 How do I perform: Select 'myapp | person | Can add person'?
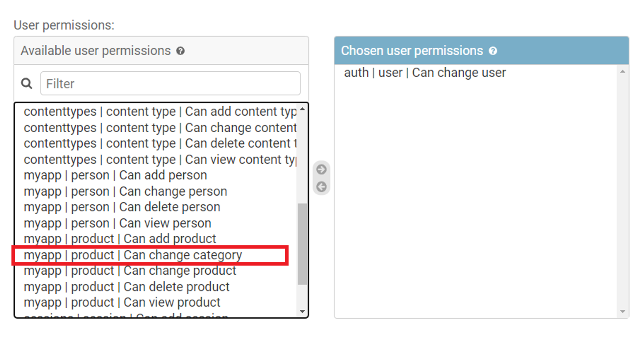115,175
